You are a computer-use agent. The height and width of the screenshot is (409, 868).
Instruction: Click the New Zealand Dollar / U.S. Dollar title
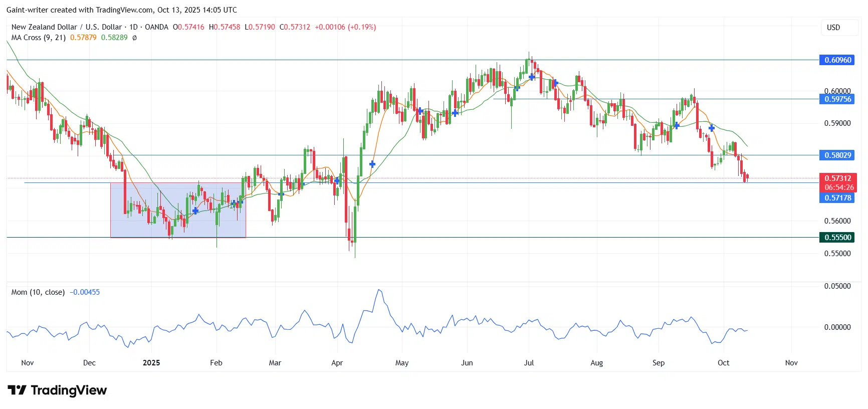[x=67, y=27]
